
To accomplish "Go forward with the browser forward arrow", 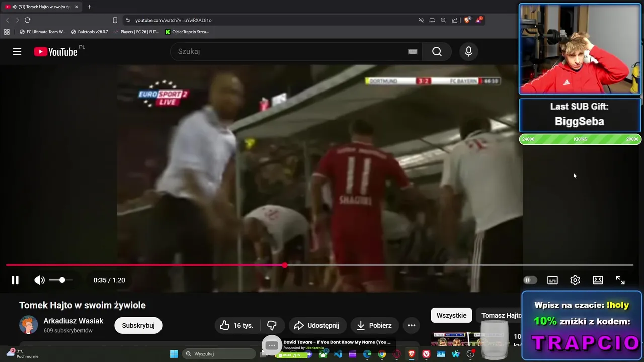I will click(x=17, y=20).
